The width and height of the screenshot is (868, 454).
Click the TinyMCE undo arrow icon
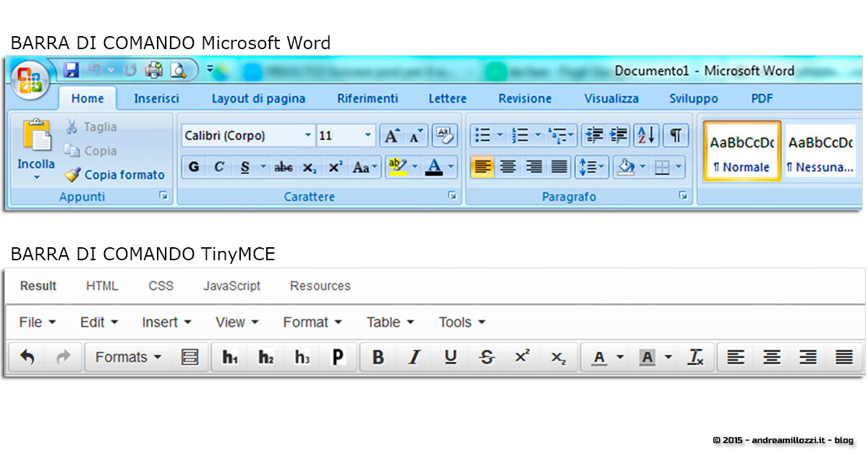click(x=27, y=356)
